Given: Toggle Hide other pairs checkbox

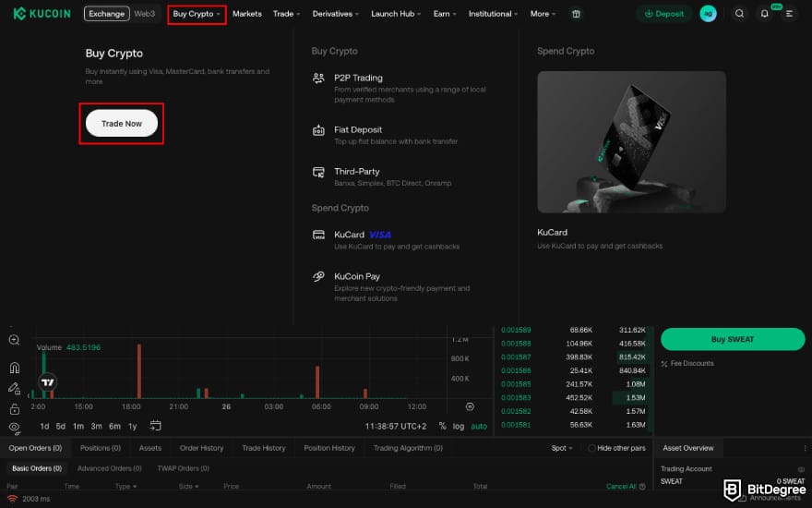Looking at the screenshot, I should pos(591,448).
